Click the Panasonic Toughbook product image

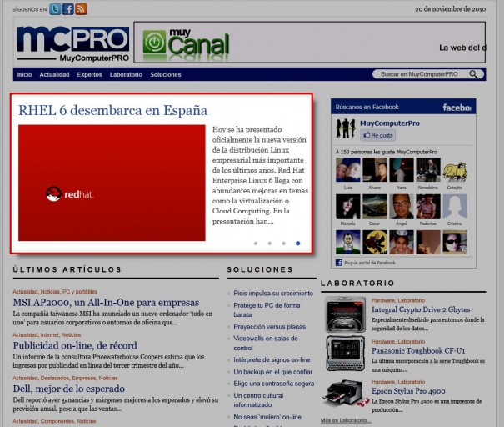(345, 354)
